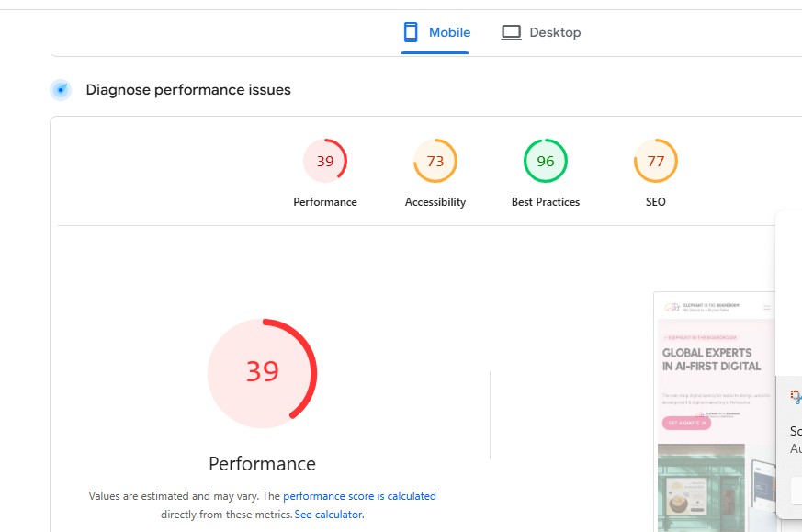This screenshot has height=532, width=802.
Task: Open the "performance score is calculated" link
Action: point(359,496)
